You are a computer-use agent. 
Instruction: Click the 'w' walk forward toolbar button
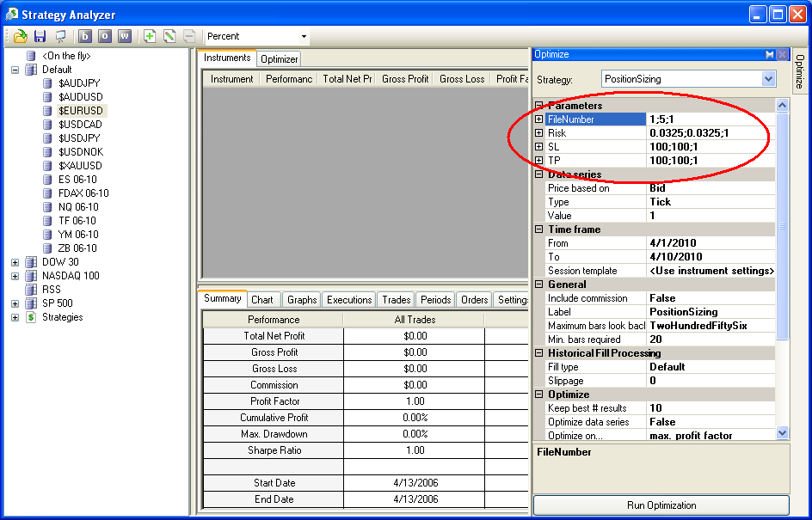(x=125, y=36)
